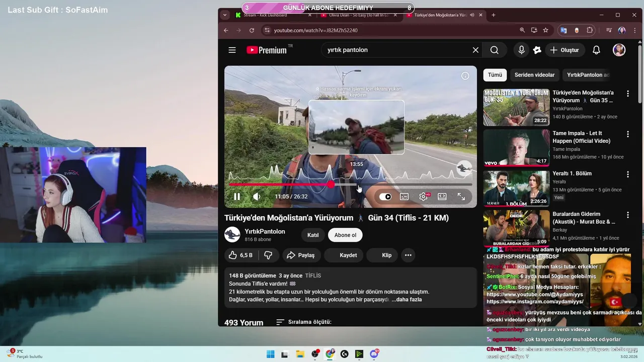
Task: Subscribe using Abone ol button
Action: click(x=345, y=235)
